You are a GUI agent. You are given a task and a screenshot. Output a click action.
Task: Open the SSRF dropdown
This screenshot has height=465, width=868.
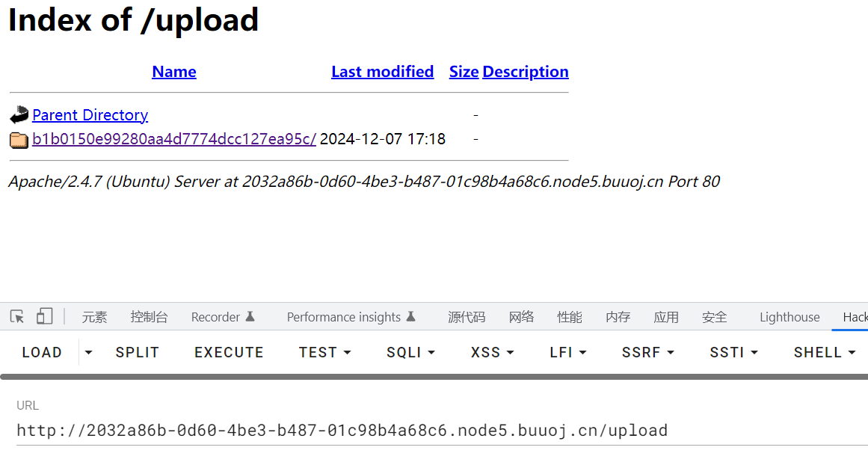647,352
